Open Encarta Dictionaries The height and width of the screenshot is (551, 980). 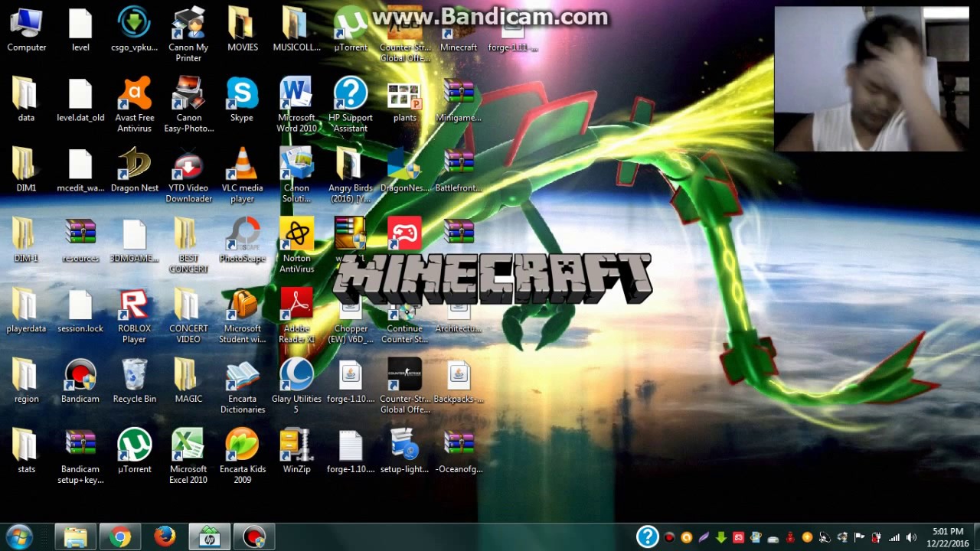click(242, 386)
